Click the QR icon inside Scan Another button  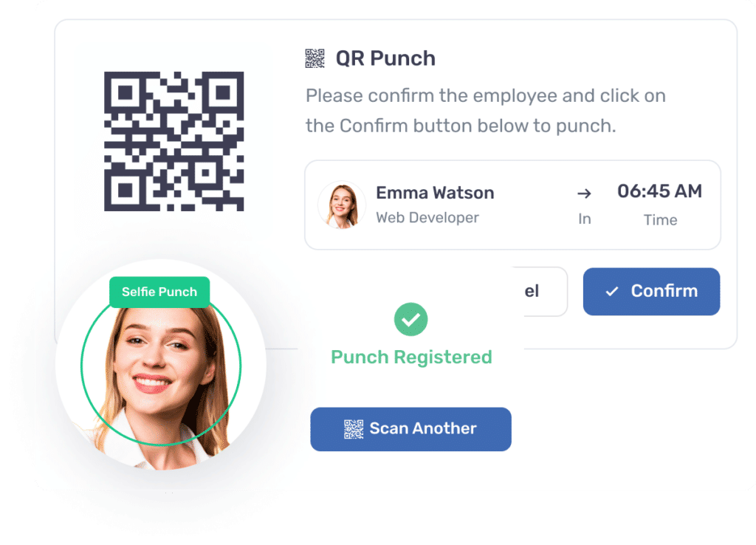[354, 429]
